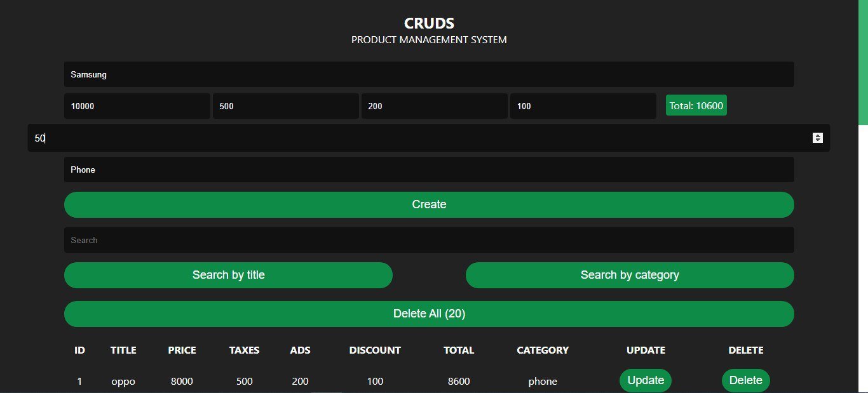Click the TITLE column header
The image size is (868, 393).
point(123,350)
